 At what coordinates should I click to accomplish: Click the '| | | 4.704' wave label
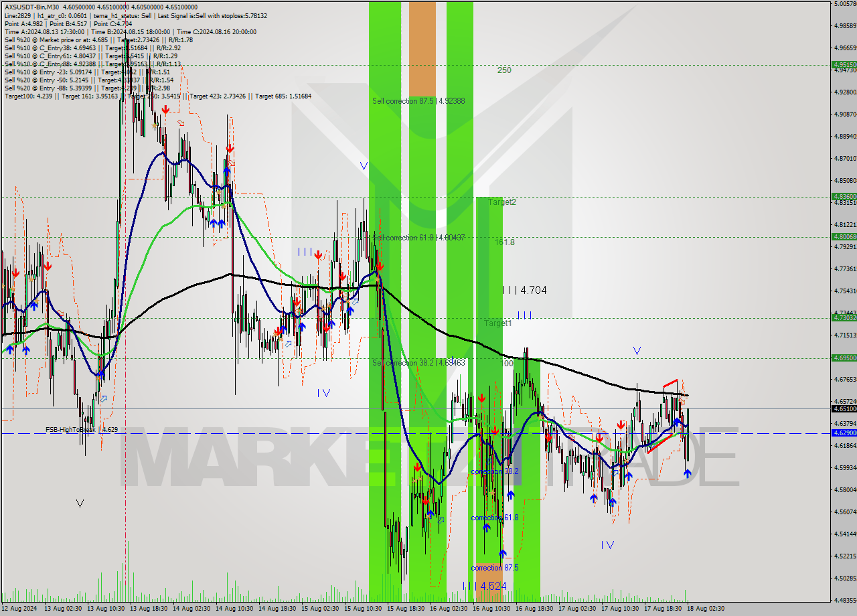coord(525,290)
